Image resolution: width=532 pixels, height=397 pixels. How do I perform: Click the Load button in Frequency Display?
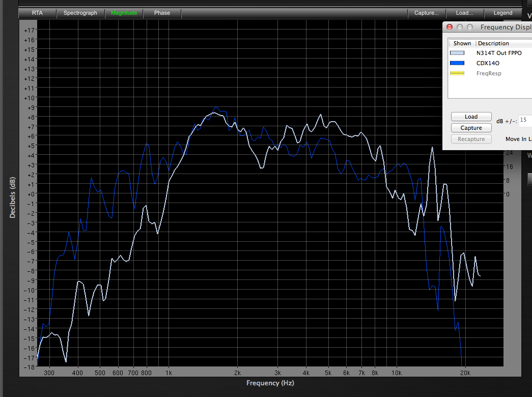click(471, 117)
